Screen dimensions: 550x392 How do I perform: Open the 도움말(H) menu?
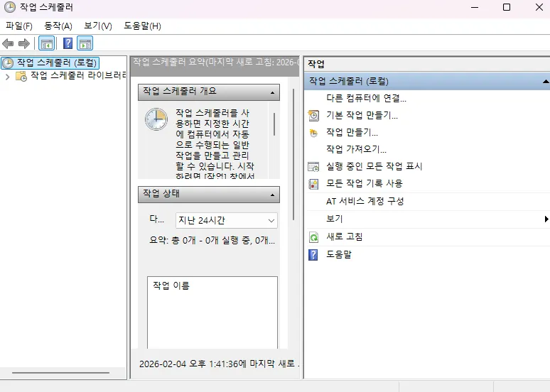point(142,26)
